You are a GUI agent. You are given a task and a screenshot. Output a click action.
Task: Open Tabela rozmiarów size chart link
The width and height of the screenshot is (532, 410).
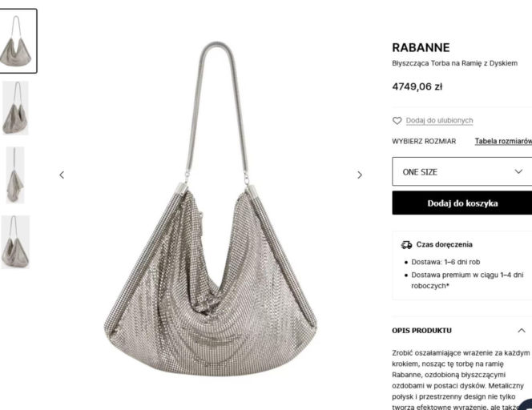click(x=503, y=141)
